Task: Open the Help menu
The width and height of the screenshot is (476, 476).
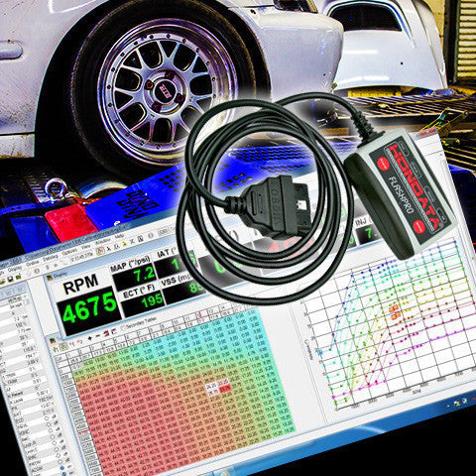Action: pos(119,236)
